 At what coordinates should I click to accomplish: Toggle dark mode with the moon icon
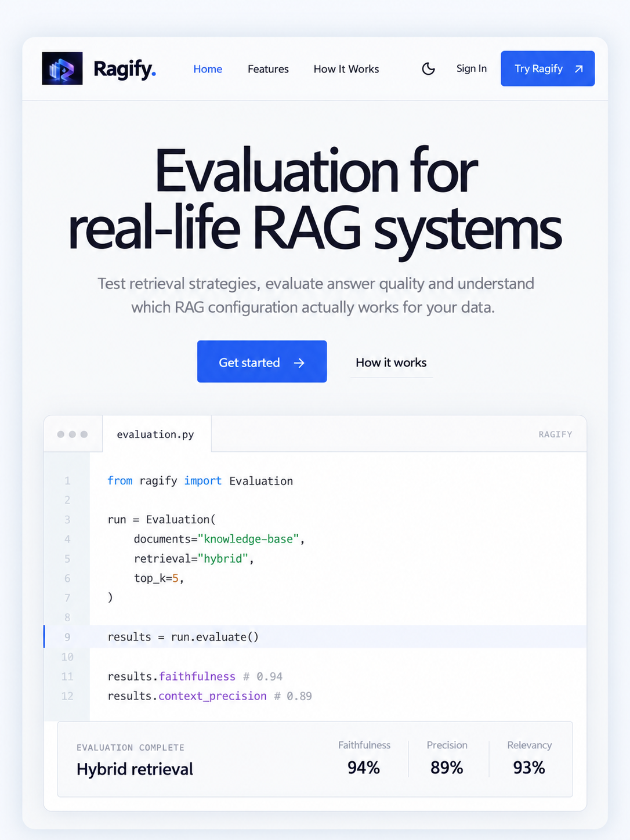pos(428,68)
